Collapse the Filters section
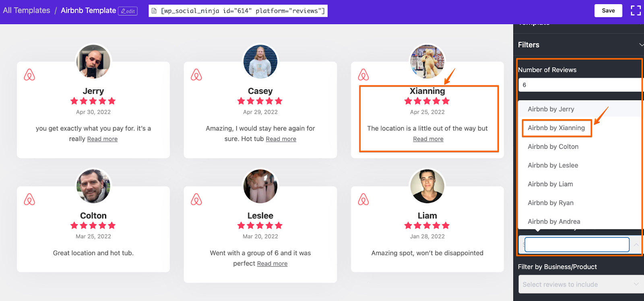 [642, 45]
